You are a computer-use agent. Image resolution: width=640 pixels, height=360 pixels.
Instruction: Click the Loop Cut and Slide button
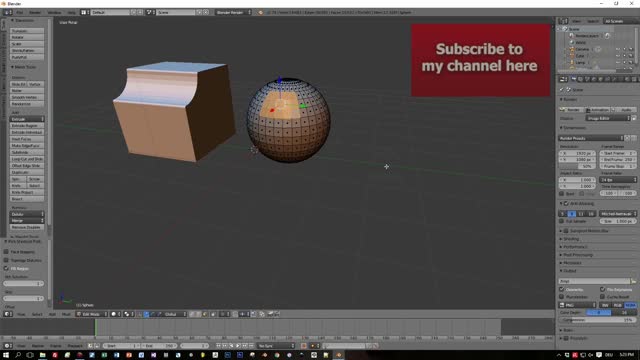click(27, 159)
